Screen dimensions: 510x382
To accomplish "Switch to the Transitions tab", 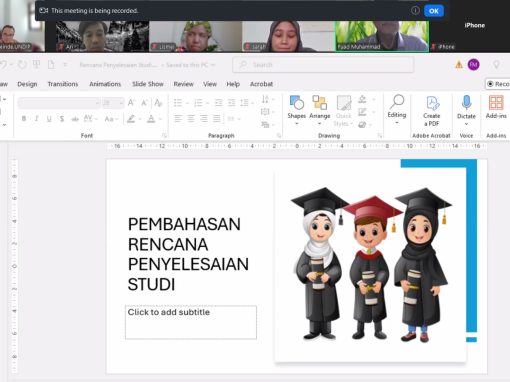I will (63, 84).
